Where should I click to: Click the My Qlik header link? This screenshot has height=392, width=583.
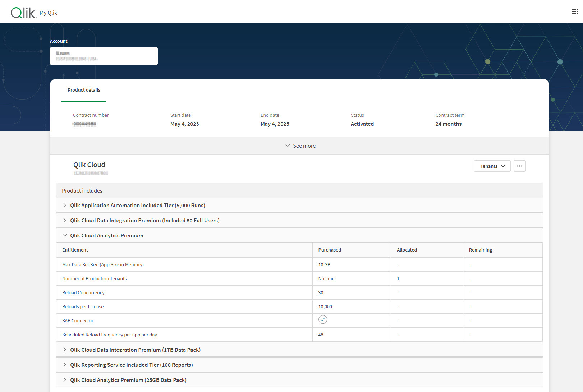coord(48,13)
